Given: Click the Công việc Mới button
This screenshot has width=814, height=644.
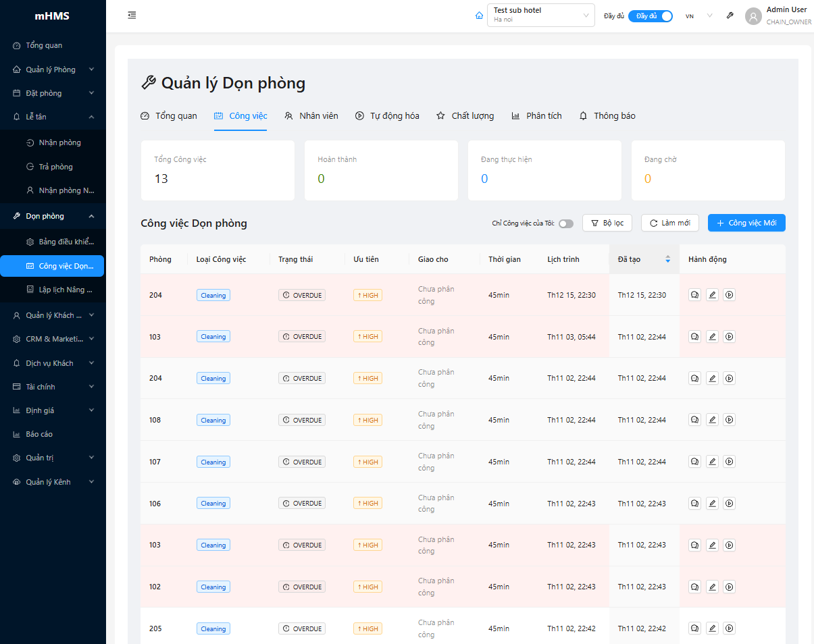Looking at the screenshot, I should point(746,223).
